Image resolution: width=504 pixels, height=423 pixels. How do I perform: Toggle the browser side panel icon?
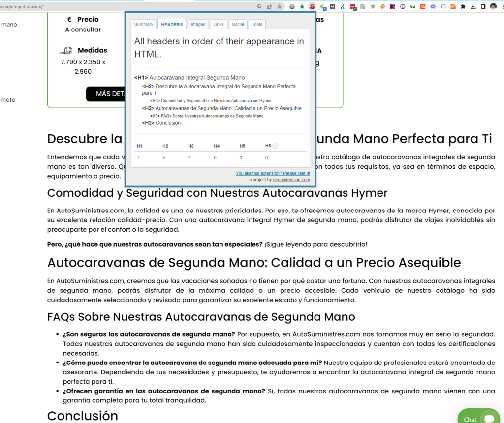point(483,7)
